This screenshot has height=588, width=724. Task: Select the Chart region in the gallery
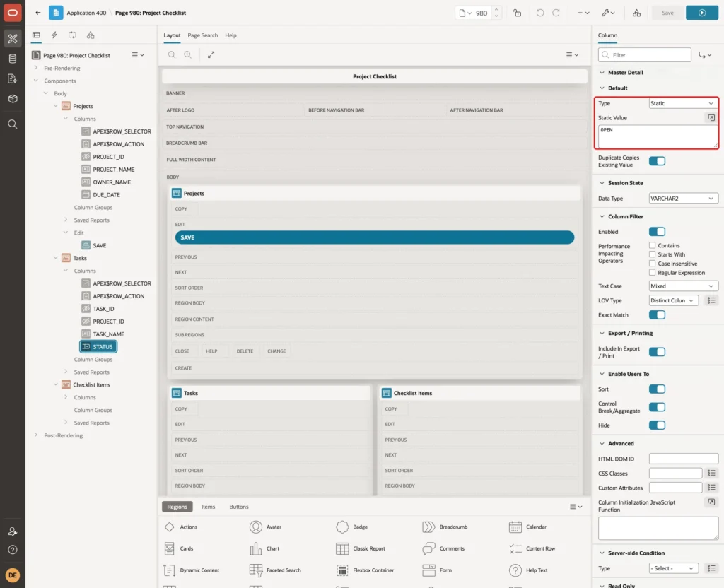click(x=264, y=548)
